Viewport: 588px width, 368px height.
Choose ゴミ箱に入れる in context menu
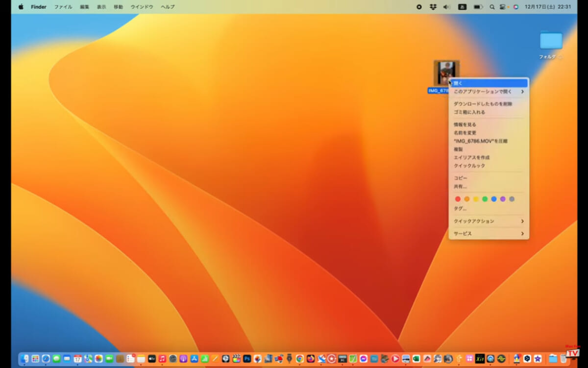[489, 112]
